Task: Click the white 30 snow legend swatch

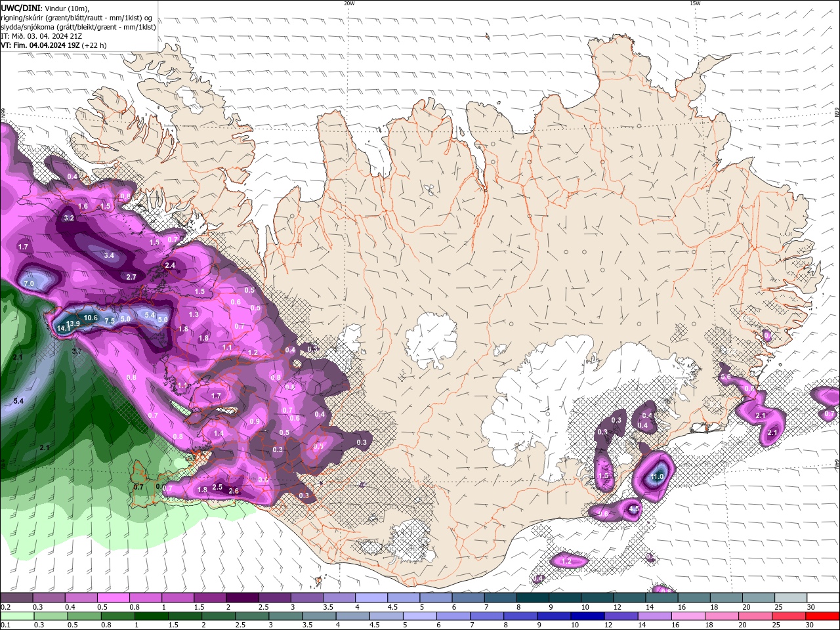Action: click(x=823, y=598)
